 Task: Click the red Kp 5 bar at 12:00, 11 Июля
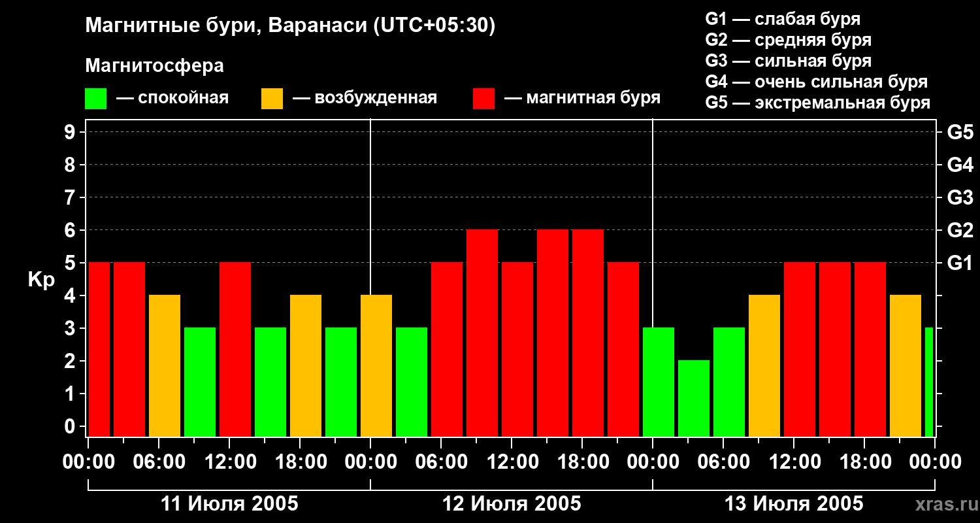coord(235,349)
